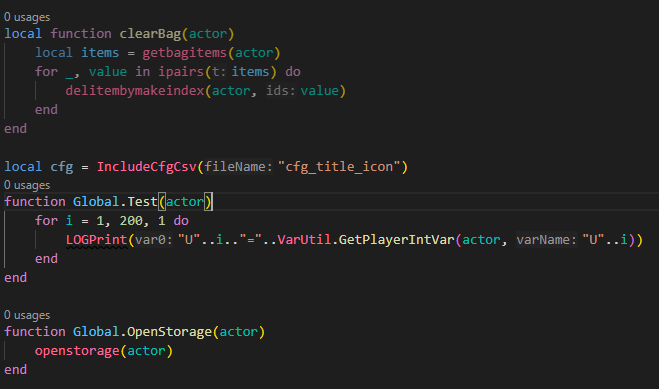Viewport: 659px width, 389px height.
Task: Click the OpenStorage method name
Action: (169, 332)
